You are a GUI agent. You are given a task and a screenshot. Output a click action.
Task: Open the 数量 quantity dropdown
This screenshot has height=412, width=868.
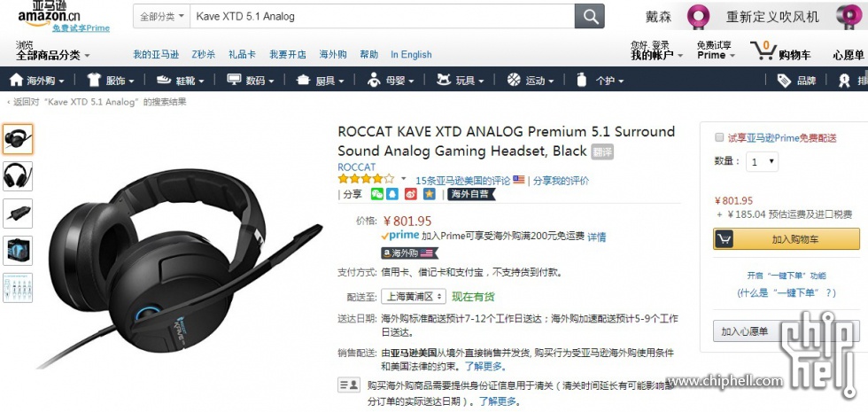(763, 161)
